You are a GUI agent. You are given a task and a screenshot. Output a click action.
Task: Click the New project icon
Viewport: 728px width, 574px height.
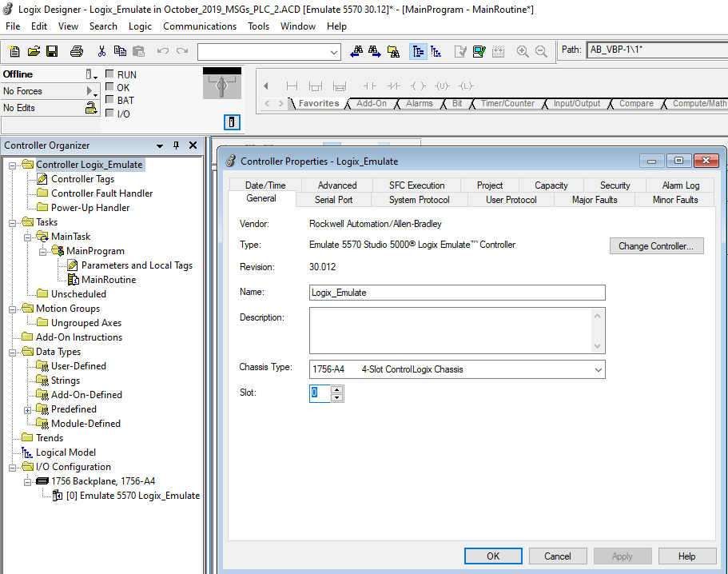[x=14, y=51]
